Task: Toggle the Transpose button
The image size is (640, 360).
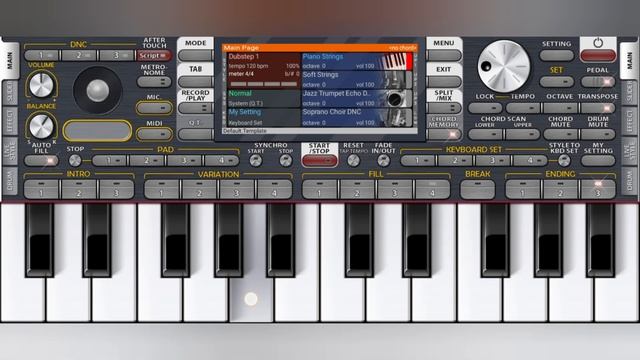Action: [x=598, y=108]
